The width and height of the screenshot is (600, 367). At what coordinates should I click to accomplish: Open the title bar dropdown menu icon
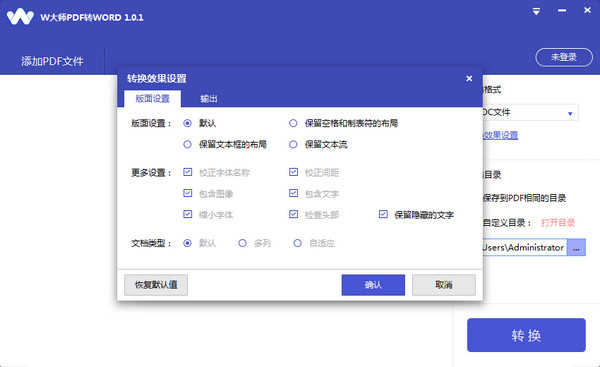point(536,11)
